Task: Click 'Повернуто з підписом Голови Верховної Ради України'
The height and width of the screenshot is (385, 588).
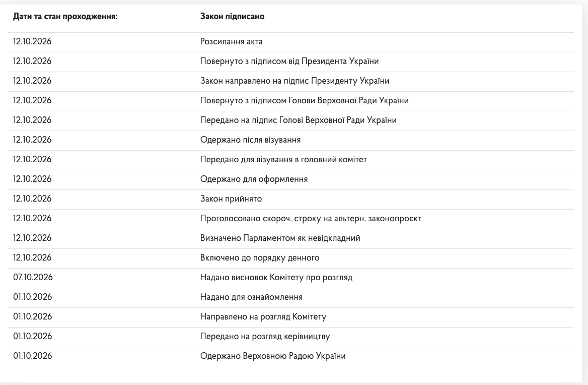Action: coord(304,101)
